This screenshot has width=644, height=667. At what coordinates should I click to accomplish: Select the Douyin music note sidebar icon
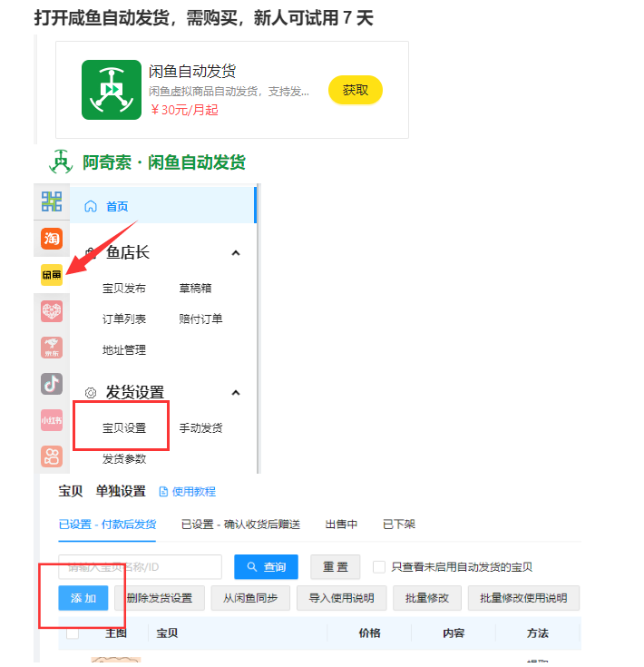point(52,384)
